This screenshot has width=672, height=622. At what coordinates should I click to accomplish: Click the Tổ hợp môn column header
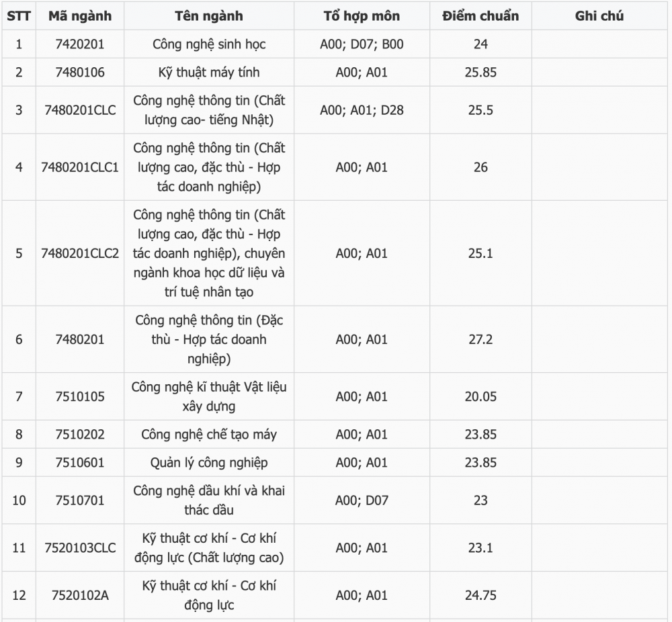click(x=362, y=16)
